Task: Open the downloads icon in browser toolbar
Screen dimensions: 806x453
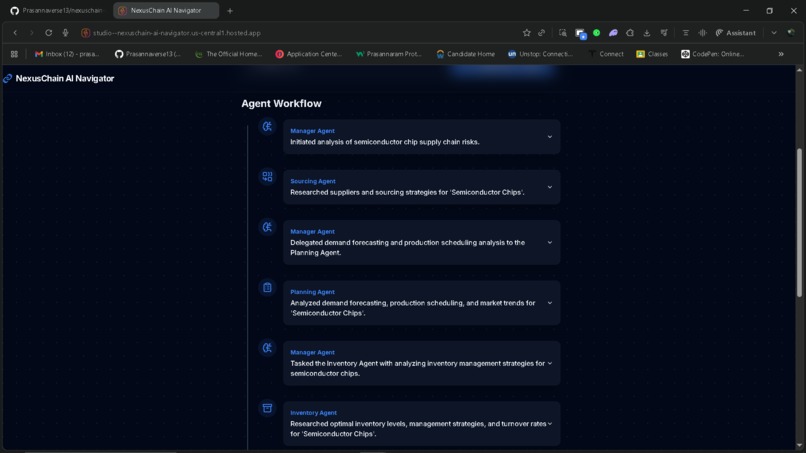Action: [647, 33]
